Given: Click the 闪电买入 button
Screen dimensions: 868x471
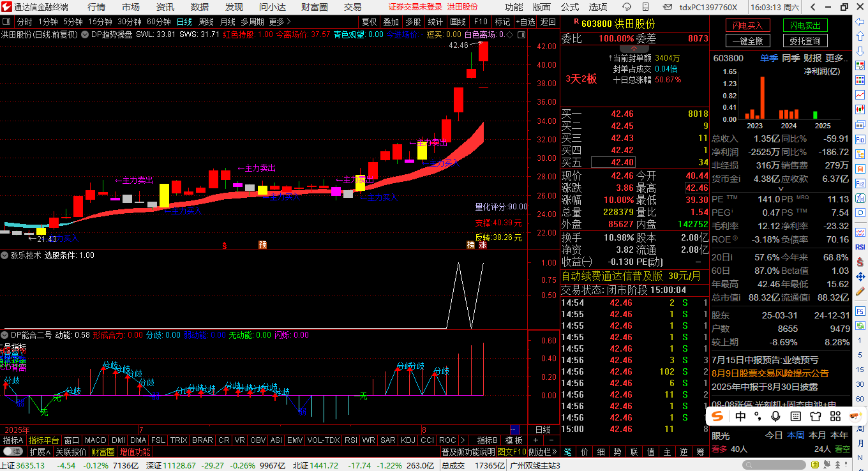Looking at the screenshot, I should (x=747, y=25).
